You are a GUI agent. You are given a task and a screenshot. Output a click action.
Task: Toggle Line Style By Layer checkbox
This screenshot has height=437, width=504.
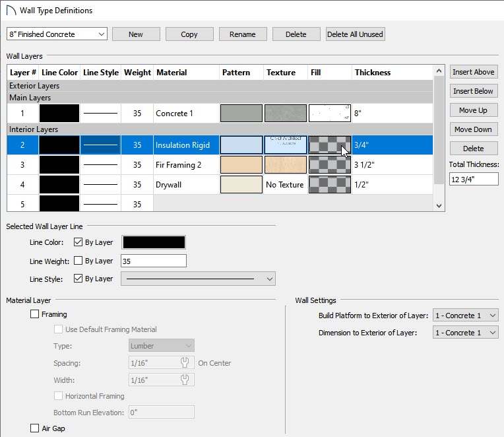pos(78,278)
